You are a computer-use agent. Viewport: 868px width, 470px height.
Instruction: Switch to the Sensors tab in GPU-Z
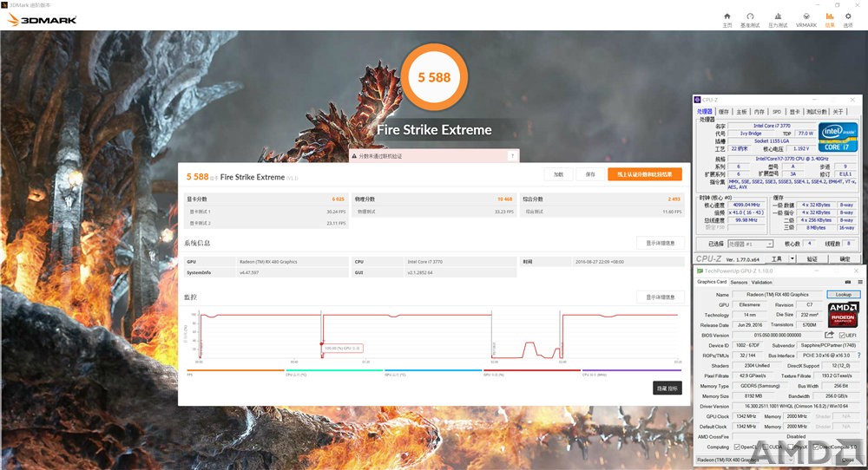pyautogui.click(x=739, y=282)
